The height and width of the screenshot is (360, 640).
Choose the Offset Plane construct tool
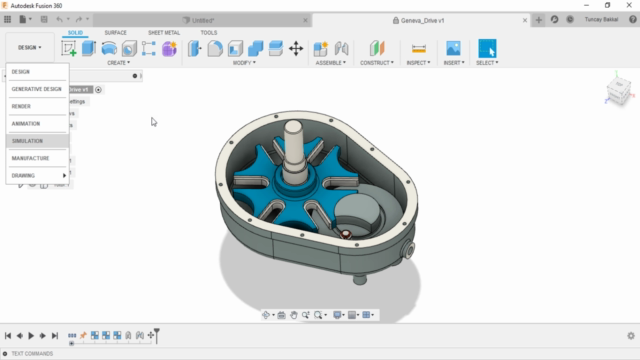(377, 48)
